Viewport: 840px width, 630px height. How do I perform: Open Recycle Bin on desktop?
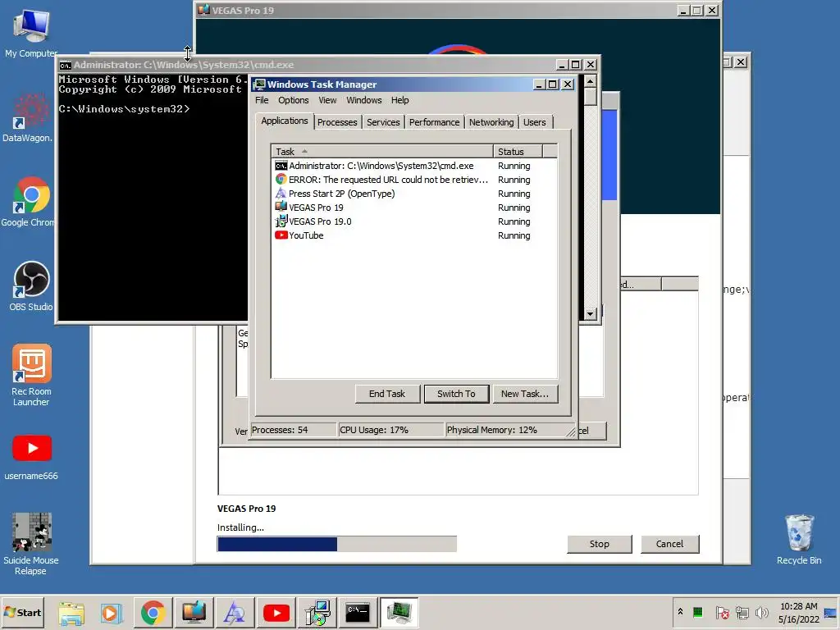799,540
